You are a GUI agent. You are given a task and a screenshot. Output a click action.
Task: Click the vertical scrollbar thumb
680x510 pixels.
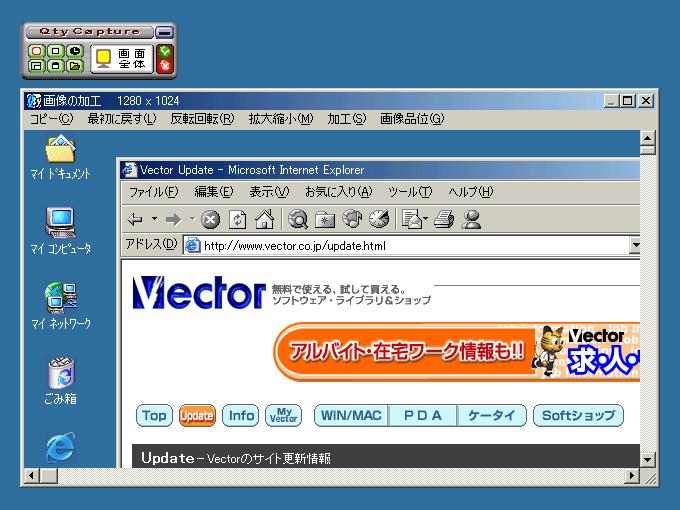click(647, 150)
